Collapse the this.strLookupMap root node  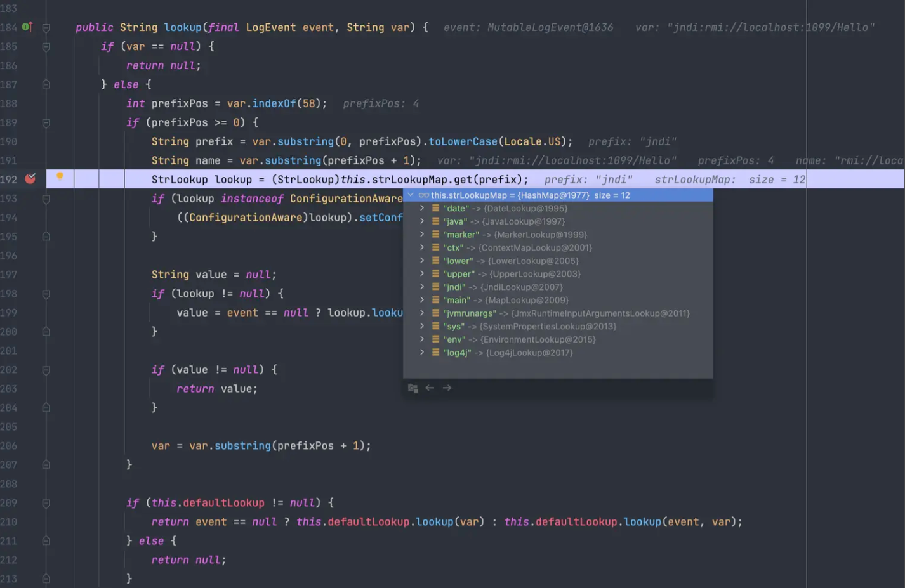point(411,195)
